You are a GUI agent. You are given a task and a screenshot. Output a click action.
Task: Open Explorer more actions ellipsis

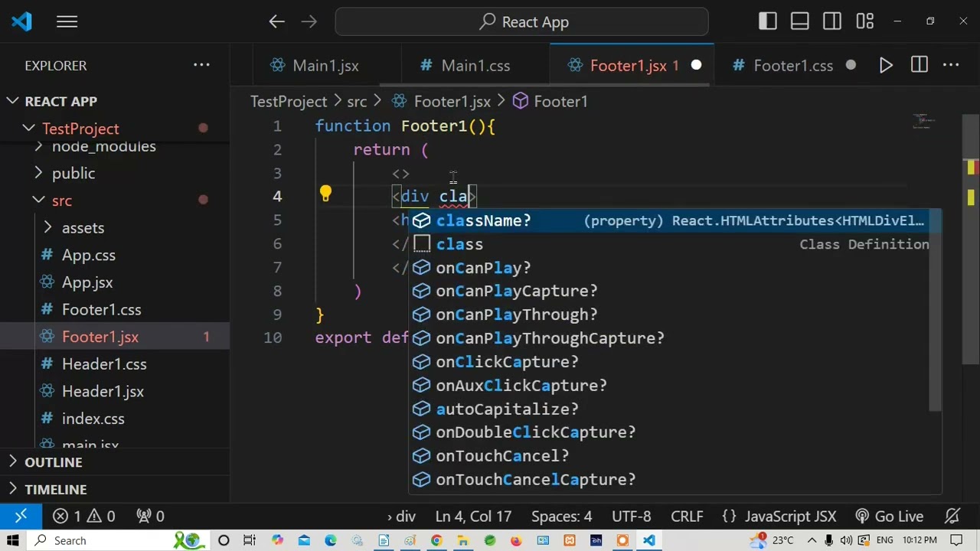coord(201,65)
